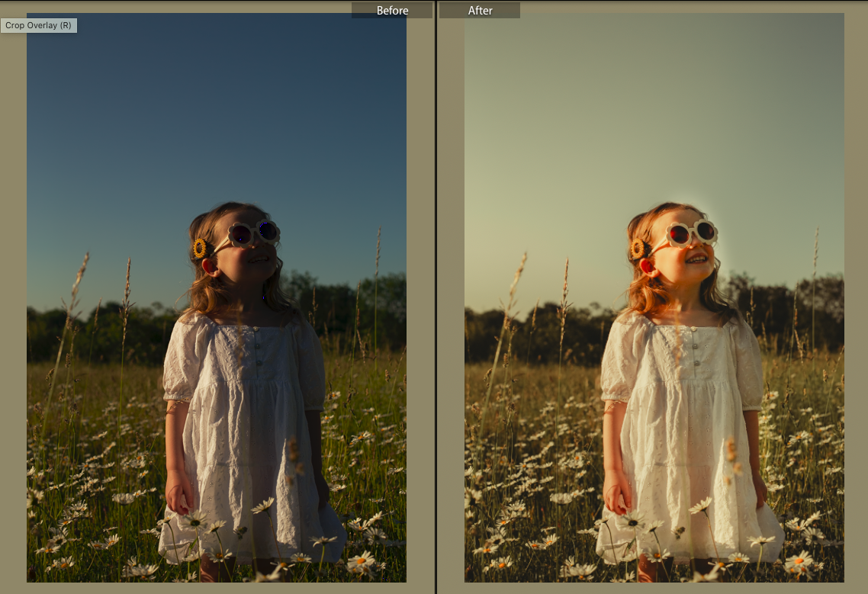Open the After edited photo preview
The image size is (868, 594).
coord(654,297)
